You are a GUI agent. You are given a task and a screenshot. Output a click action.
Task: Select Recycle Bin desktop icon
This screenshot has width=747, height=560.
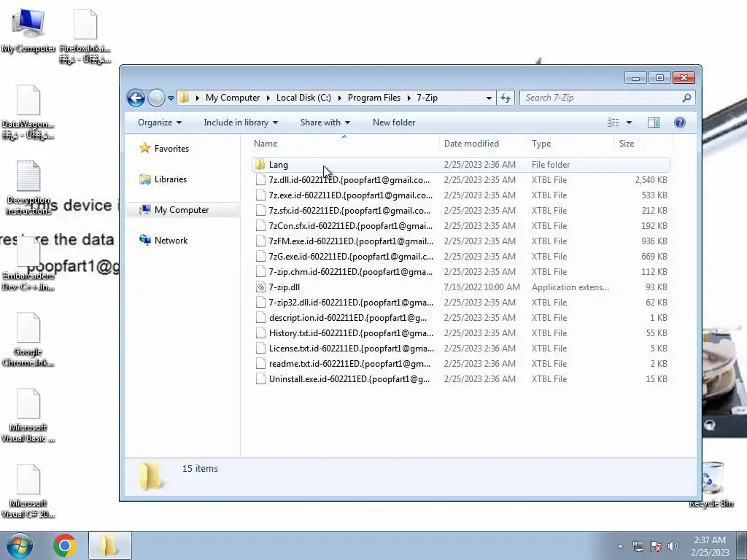(x=711, y=485)
